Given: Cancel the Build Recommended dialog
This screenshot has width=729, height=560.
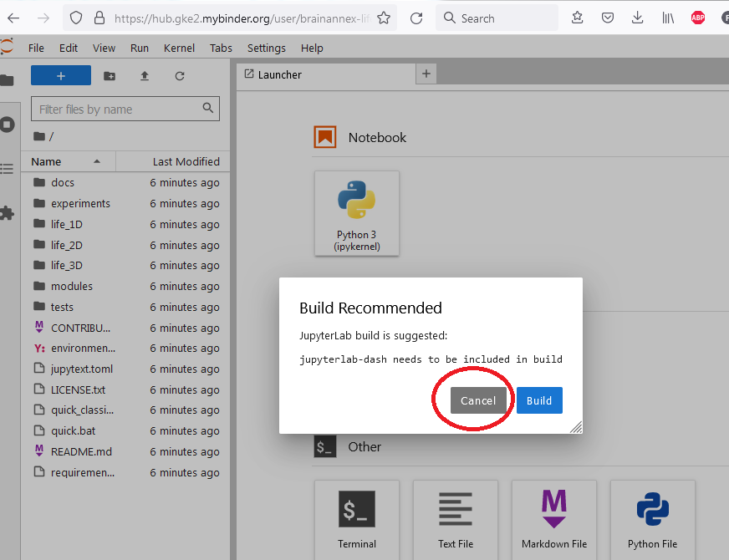Looking at the screenshot, I should click(x=478, y=400).
